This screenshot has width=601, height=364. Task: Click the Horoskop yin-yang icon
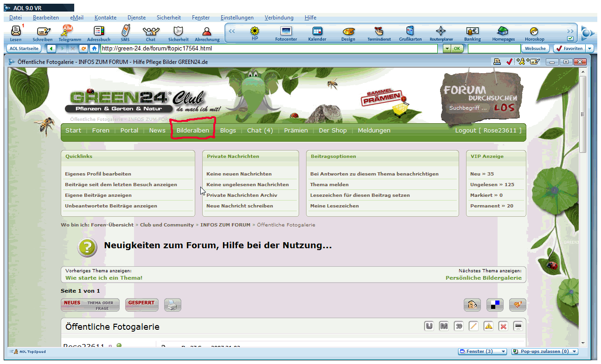click(534, 31)
